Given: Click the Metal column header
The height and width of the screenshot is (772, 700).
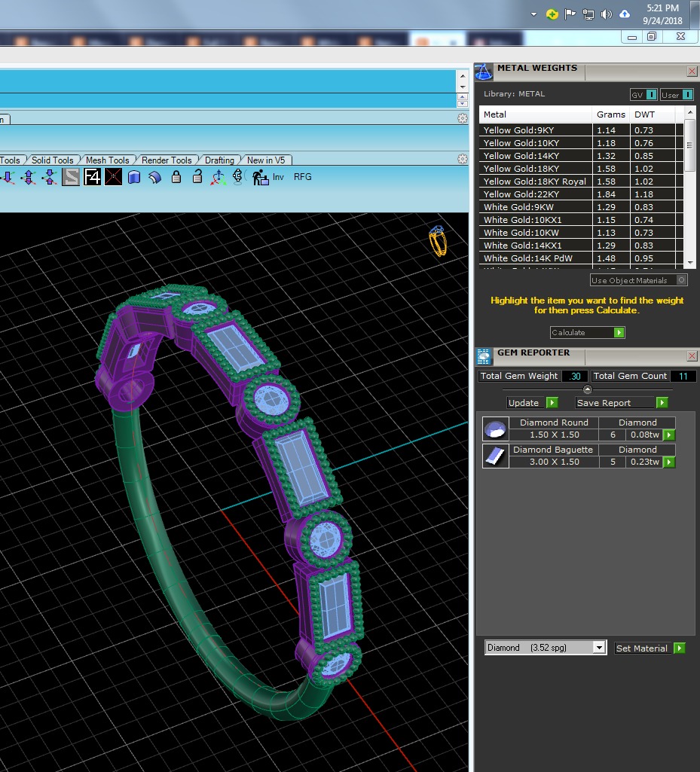Looking at the screenshot, I should [536, 114].
